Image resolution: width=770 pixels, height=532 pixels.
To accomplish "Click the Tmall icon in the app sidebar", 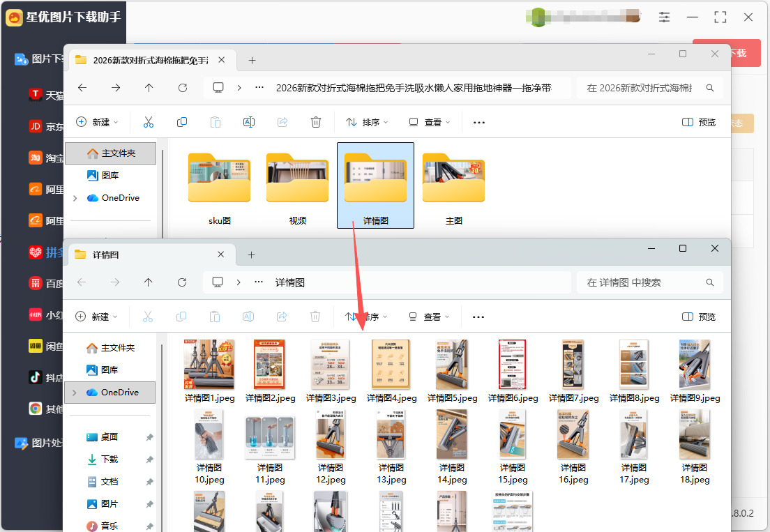I will pos(36,95).
